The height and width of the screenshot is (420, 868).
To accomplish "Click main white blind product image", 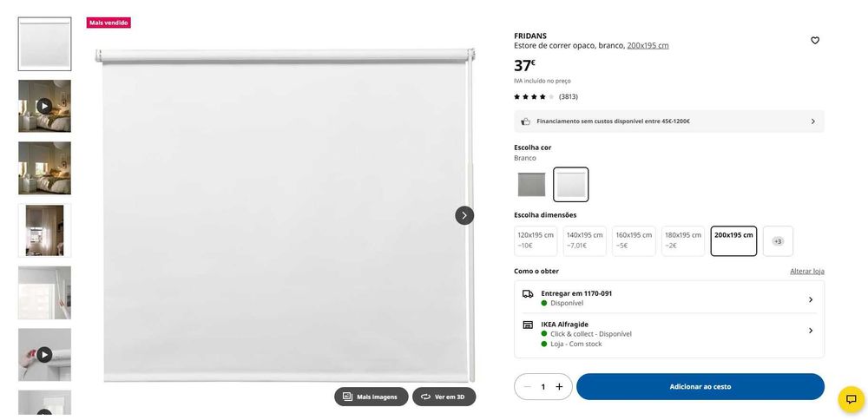I will coord(285,215).
